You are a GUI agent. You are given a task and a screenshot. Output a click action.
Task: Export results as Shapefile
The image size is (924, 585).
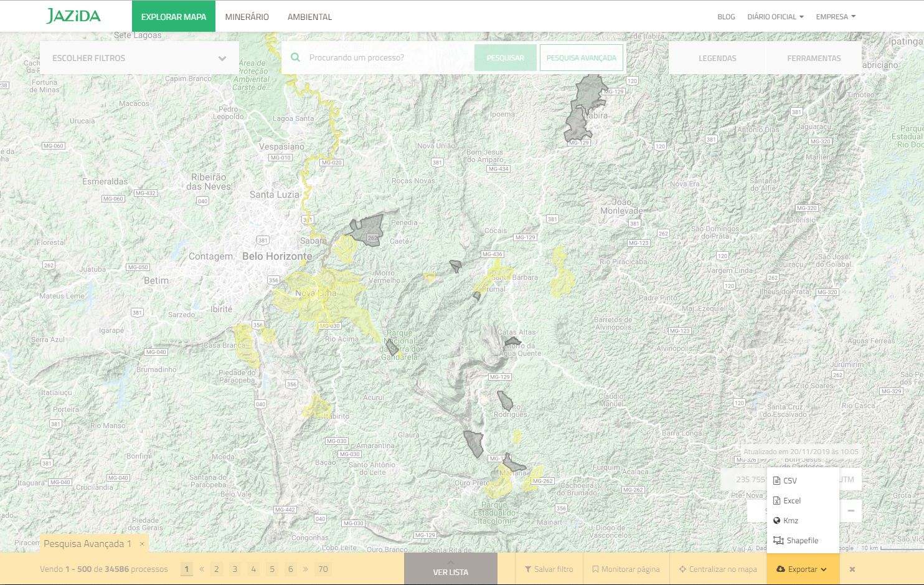point(803,540)
